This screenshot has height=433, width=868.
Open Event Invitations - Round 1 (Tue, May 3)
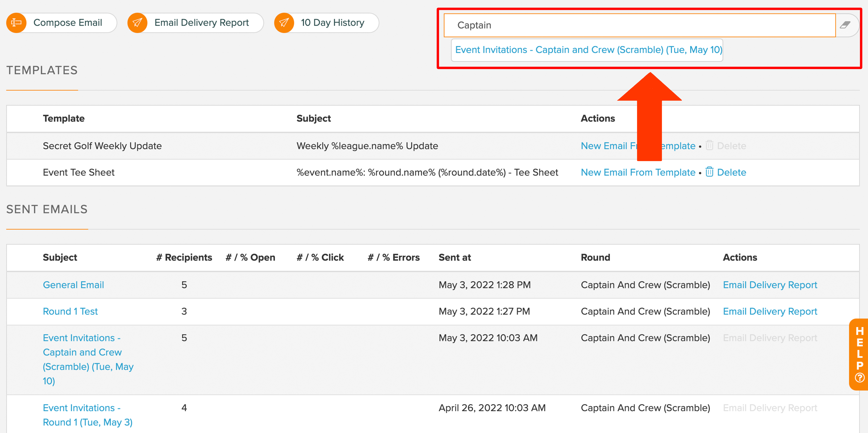tap(88, 415)
